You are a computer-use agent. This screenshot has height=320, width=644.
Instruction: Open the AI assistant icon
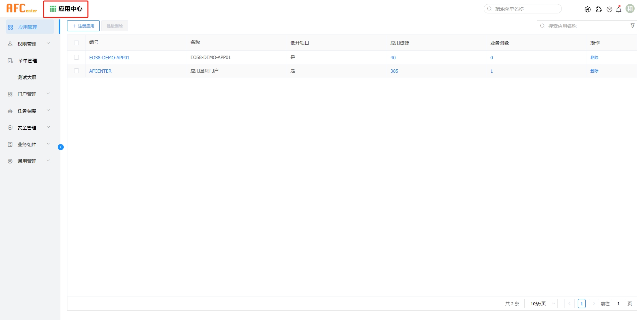click(587, 9)
